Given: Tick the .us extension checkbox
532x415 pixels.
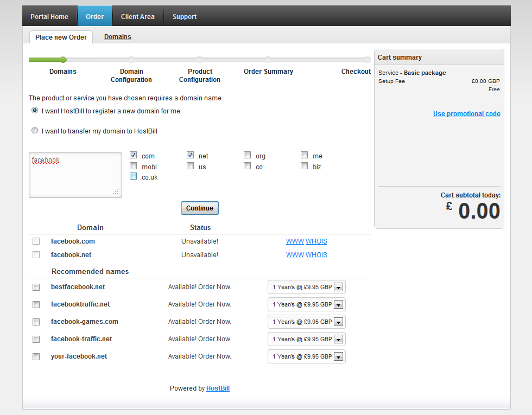Looking at the screenshot, I should [191, 166].
